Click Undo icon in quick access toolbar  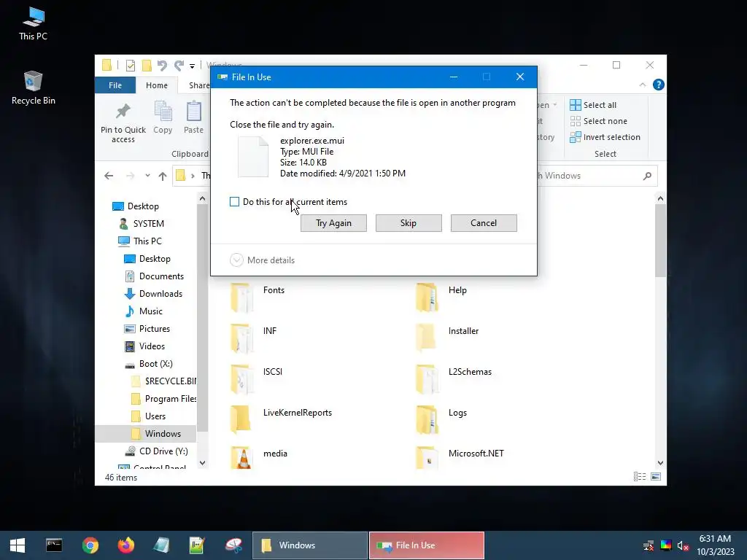click(x=162, y=65)
